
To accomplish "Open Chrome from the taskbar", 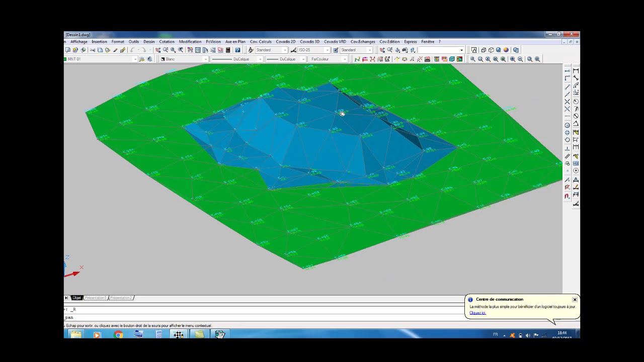I will tap(118, 334).
